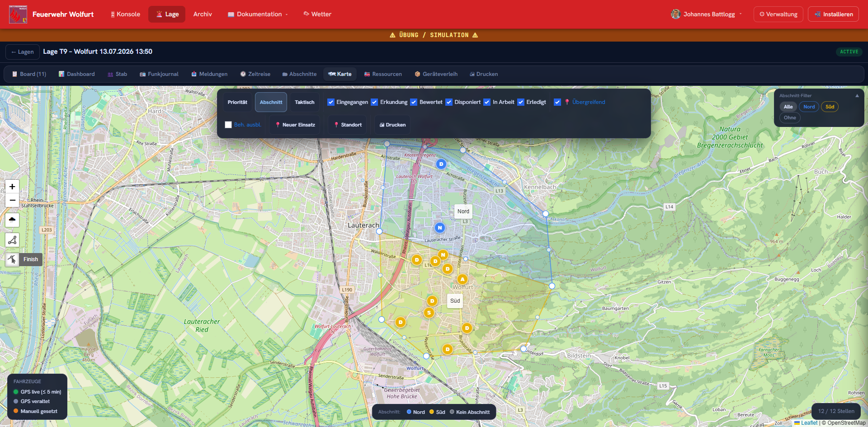Click the yellow A marker near Wolfurt
Screen dimensions: 868x427
[462, 279]
